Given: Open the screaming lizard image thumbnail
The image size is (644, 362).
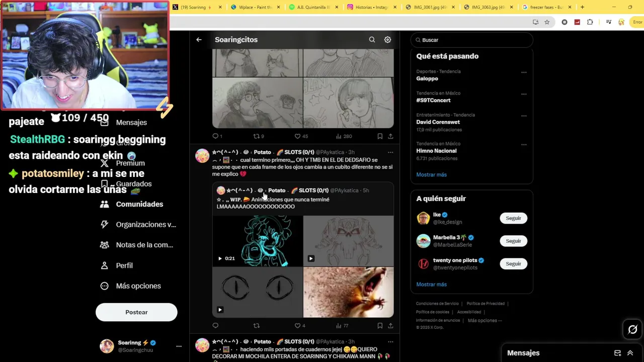Looking at the screenshot, I should [x=349, y=292].
